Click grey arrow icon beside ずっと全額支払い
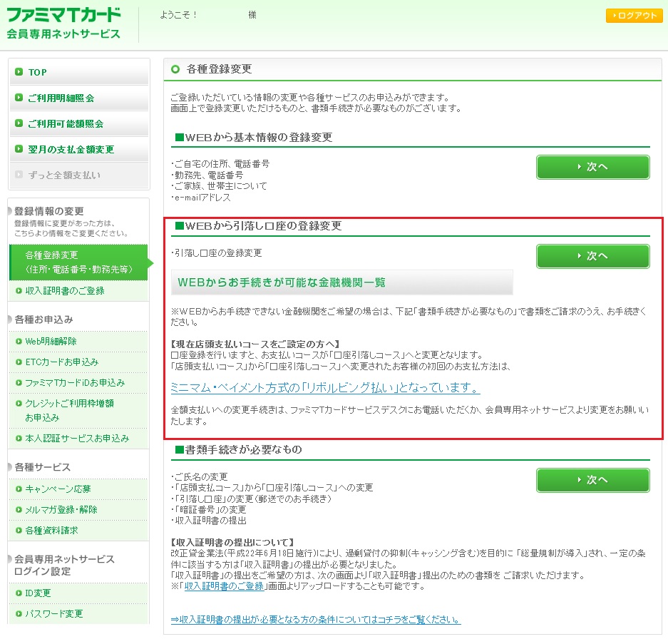 click(x=19, y=174)
